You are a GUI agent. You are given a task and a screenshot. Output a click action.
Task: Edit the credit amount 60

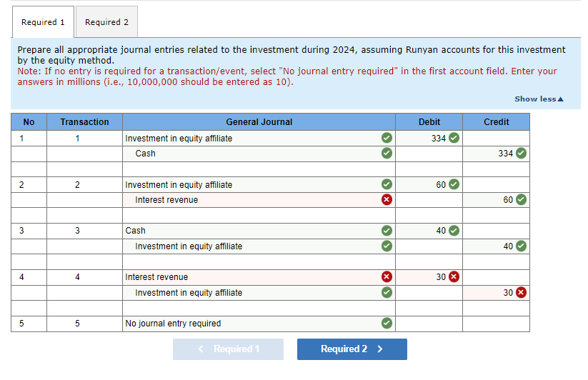tap(496, 200)
